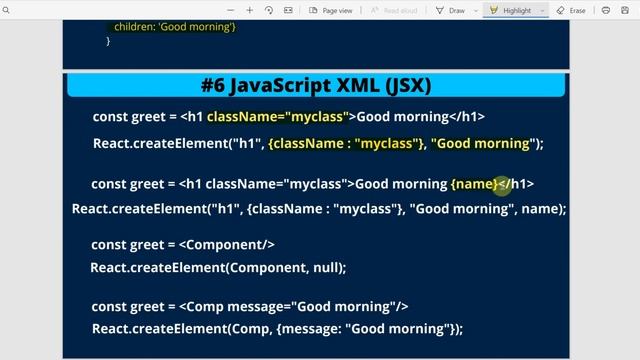Click 'React.createElement(Component, null);' line

218,268
